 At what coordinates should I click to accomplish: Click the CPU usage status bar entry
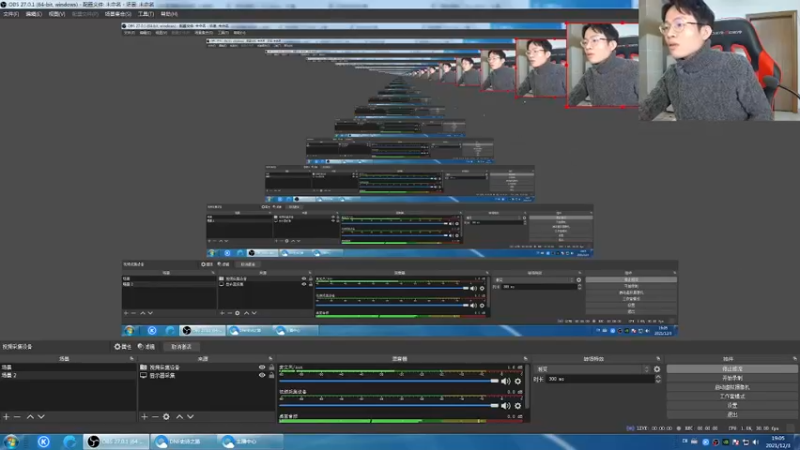tap(753, 429)
